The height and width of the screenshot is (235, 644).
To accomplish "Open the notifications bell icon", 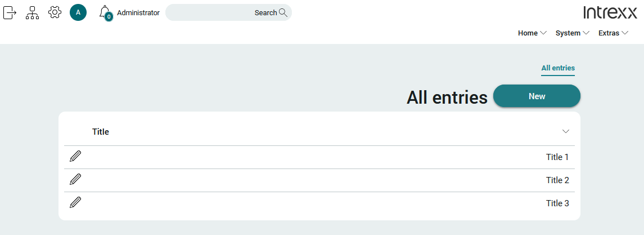I will pyautogui.click(x=106, y=13).
